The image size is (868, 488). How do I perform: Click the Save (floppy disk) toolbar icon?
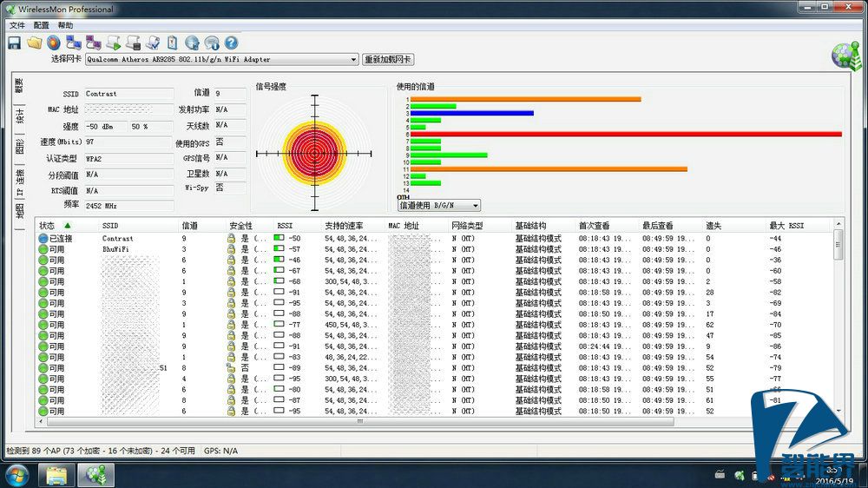point(15,42)
